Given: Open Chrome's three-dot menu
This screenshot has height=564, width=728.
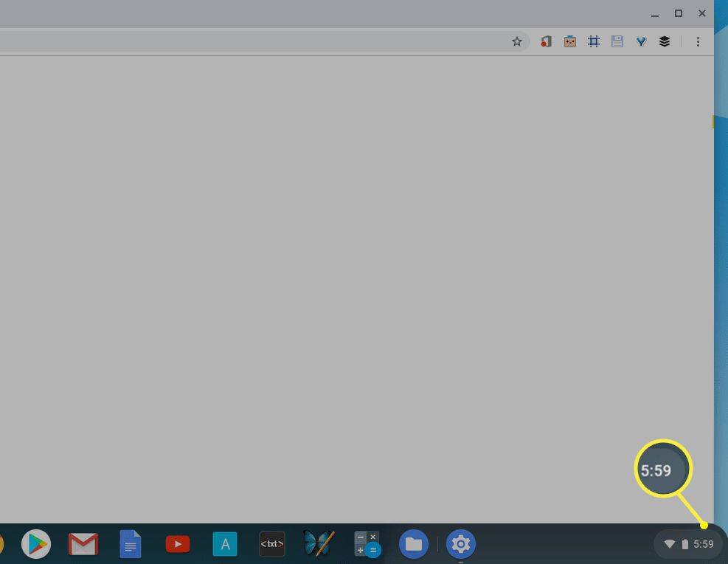Looking at the screenshot, I should pyautogui.click(x=698, y=42).
